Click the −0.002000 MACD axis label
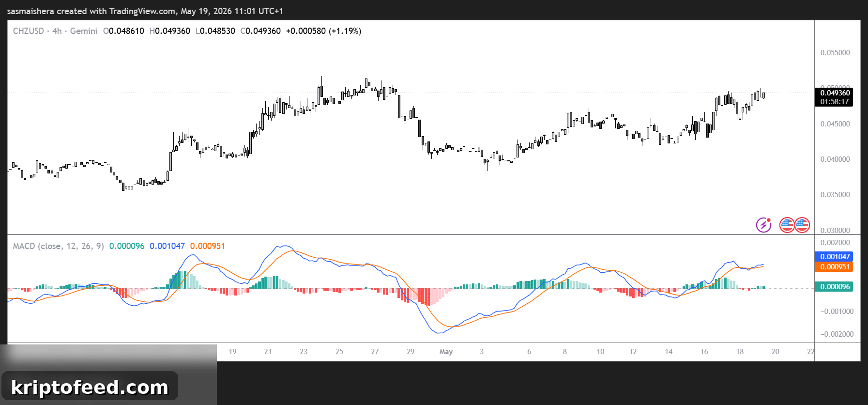This screenshot has height=405, width=868. [837, 334]
